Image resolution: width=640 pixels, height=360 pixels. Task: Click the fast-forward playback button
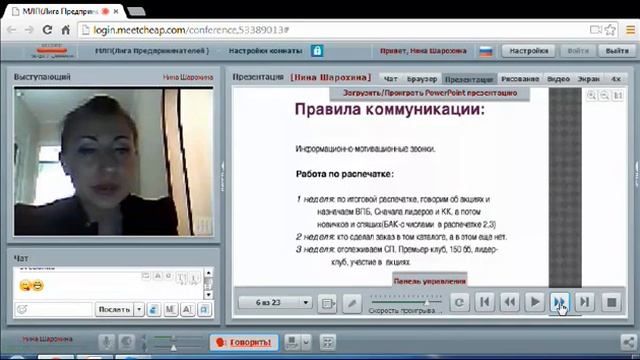tap(559, 302)
